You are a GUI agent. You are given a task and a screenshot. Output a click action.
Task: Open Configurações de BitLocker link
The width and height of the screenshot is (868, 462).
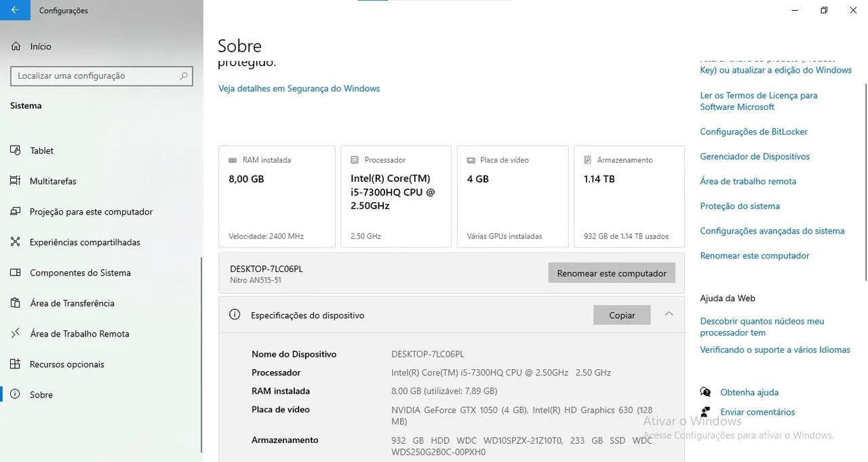(x=753, y=132)
